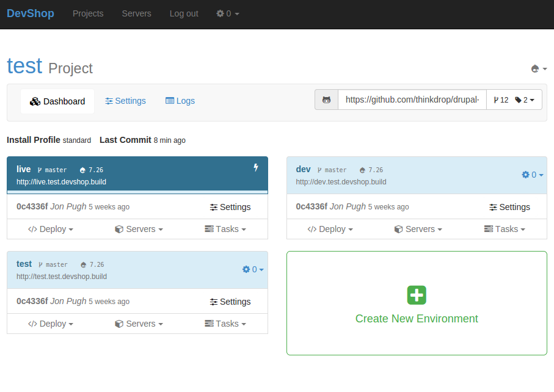Expand Servers dropdown for test environment

139,324
